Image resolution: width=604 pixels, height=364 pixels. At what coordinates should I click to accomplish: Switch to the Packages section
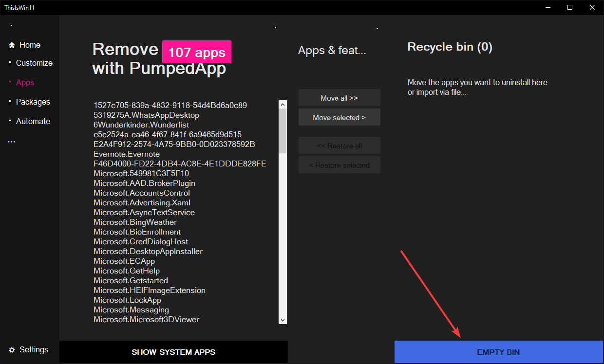click(33, 102)
